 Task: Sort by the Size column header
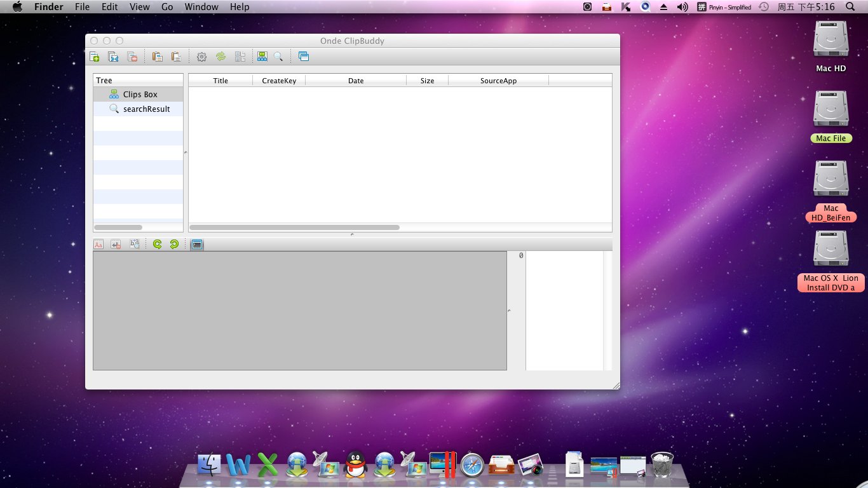[x=428, y=81]
